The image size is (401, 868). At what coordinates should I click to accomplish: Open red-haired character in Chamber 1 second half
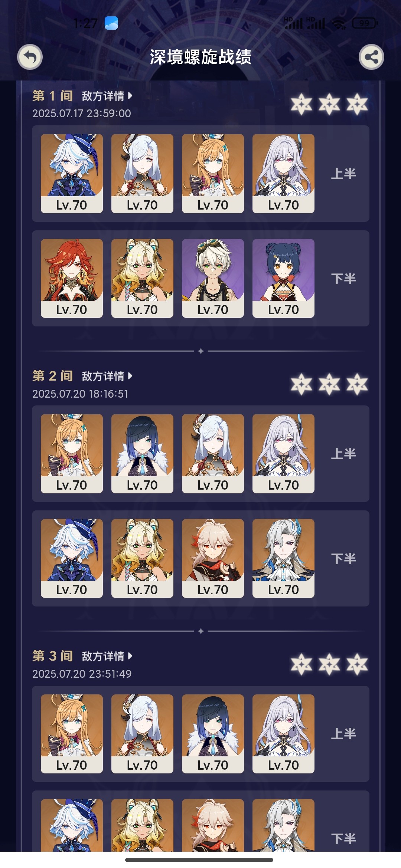click(72, 278)
